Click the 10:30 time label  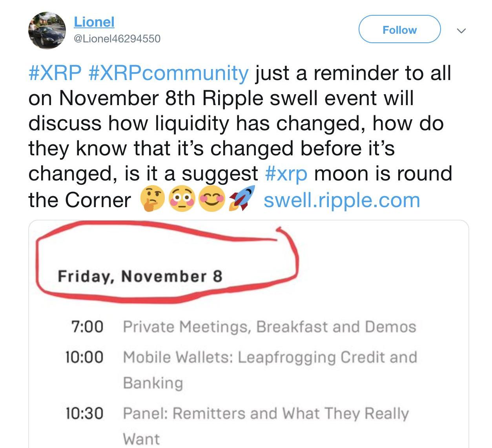tap(84, 413)
